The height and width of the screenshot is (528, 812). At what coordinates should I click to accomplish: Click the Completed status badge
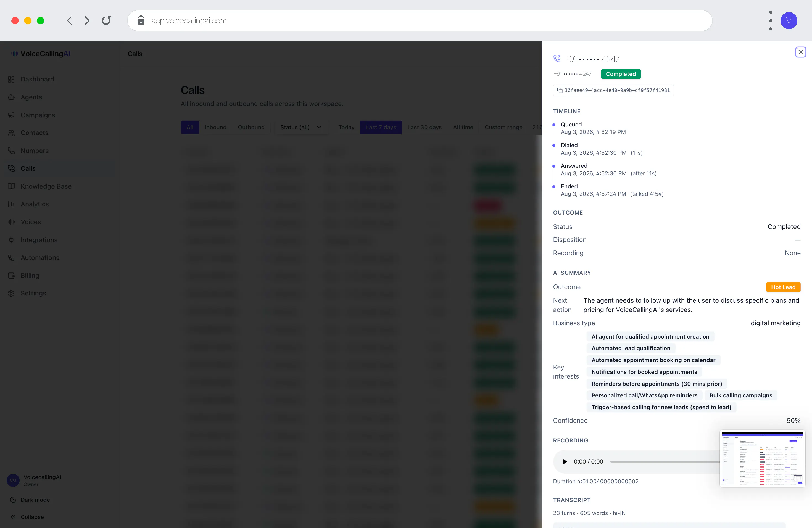(x=621, y=74)
